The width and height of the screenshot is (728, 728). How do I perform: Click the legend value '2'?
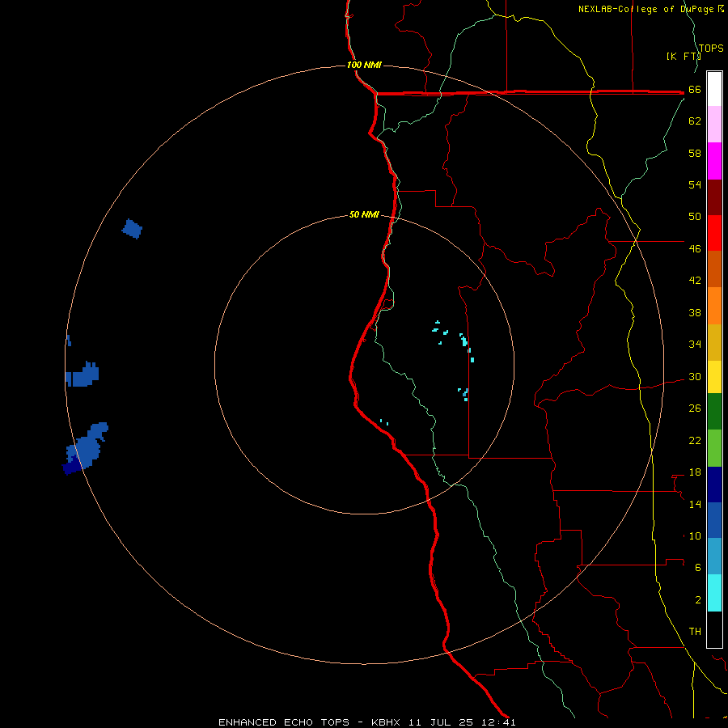[x=698, y=600]
